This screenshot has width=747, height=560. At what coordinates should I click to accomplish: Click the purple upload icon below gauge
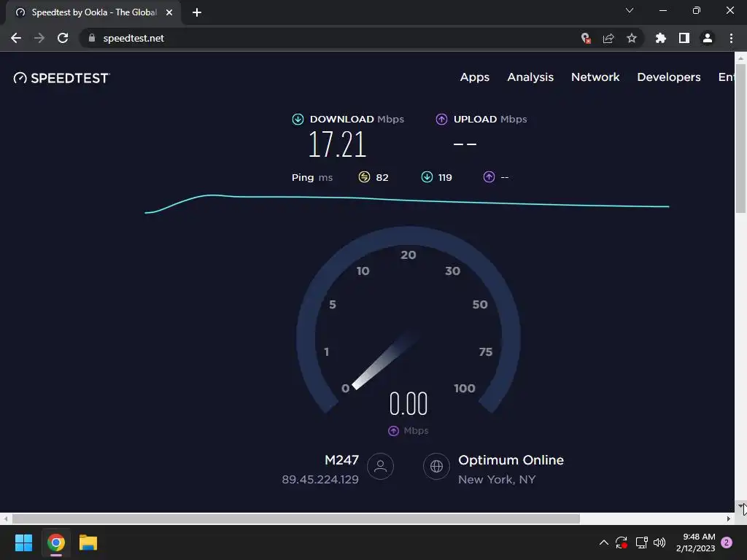tap(393, 431)
